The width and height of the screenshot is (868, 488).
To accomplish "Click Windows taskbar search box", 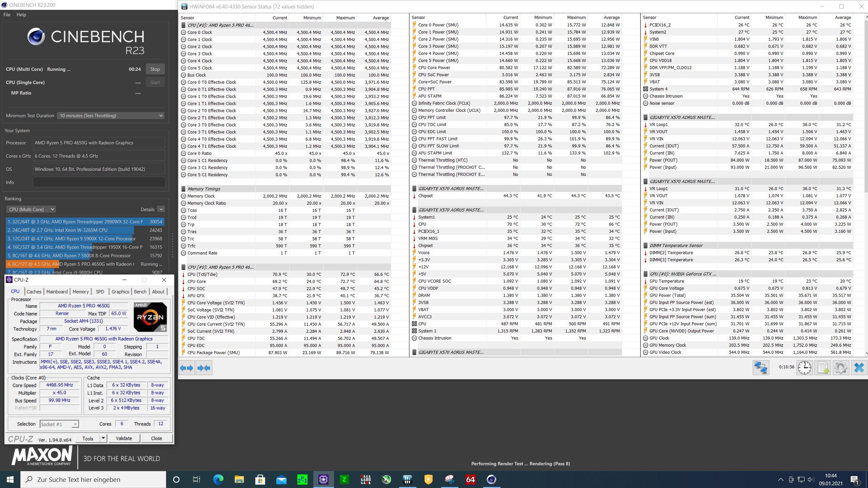I will [x=93, y=480].
